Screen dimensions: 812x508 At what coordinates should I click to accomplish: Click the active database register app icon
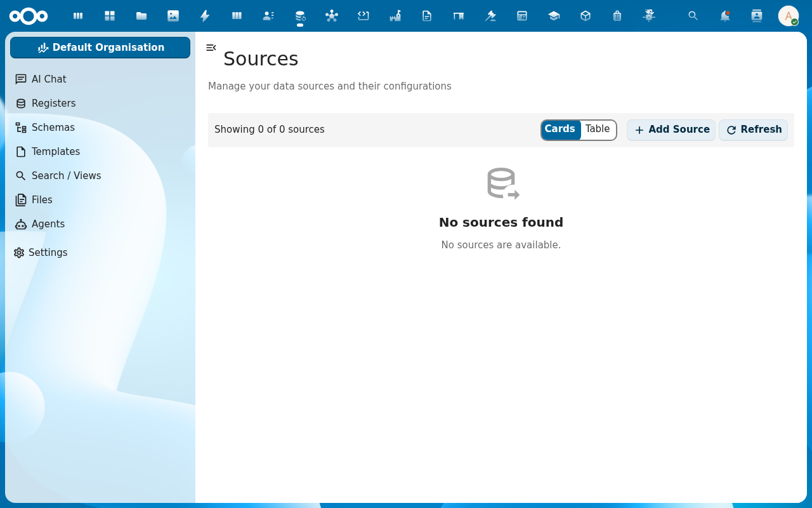tap(300, 16)
